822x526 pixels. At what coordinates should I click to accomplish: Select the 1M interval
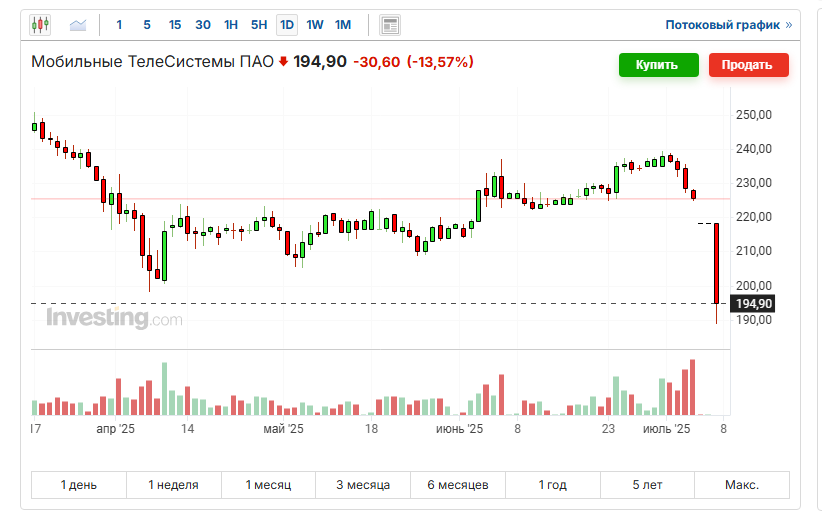tap(343, 25)
